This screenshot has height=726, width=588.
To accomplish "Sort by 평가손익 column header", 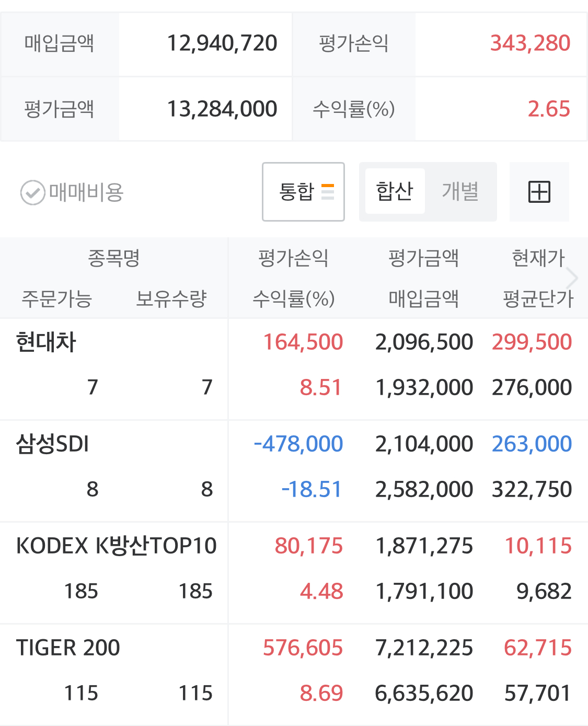I will click(x=293, y=258).
